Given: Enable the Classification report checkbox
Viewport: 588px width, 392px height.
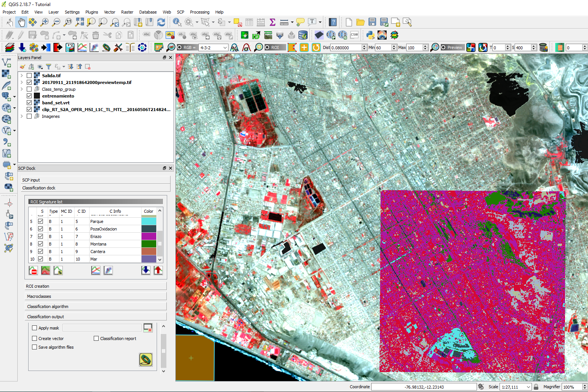Looking at the screenshot, I should (96, 339).
